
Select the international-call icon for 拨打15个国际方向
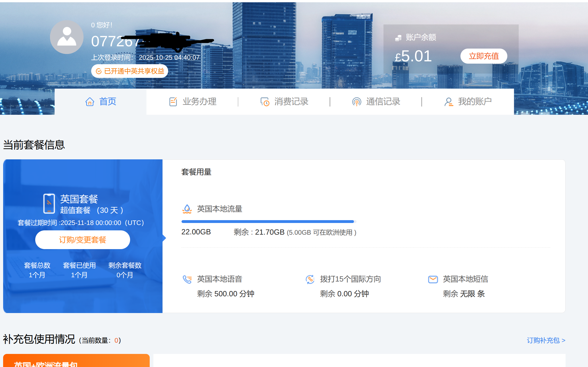(310, 279)
